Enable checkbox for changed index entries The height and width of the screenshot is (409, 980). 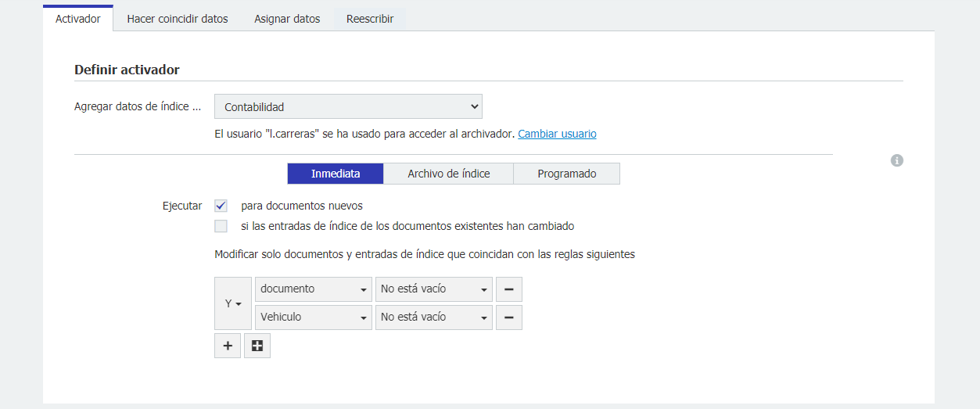(221, 226)
